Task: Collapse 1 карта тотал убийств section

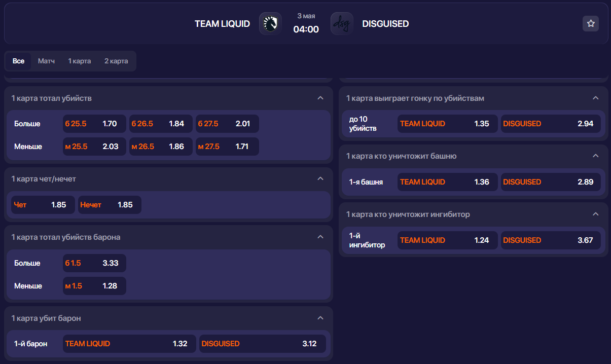Action: pos(320,98)
